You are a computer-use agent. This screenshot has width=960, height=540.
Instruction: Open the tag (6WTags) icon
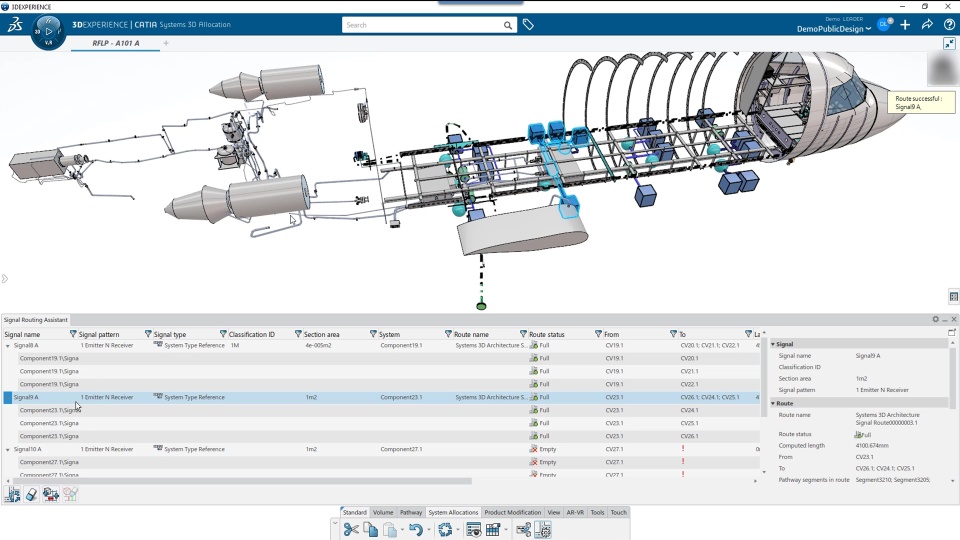(x=528, y=25)
